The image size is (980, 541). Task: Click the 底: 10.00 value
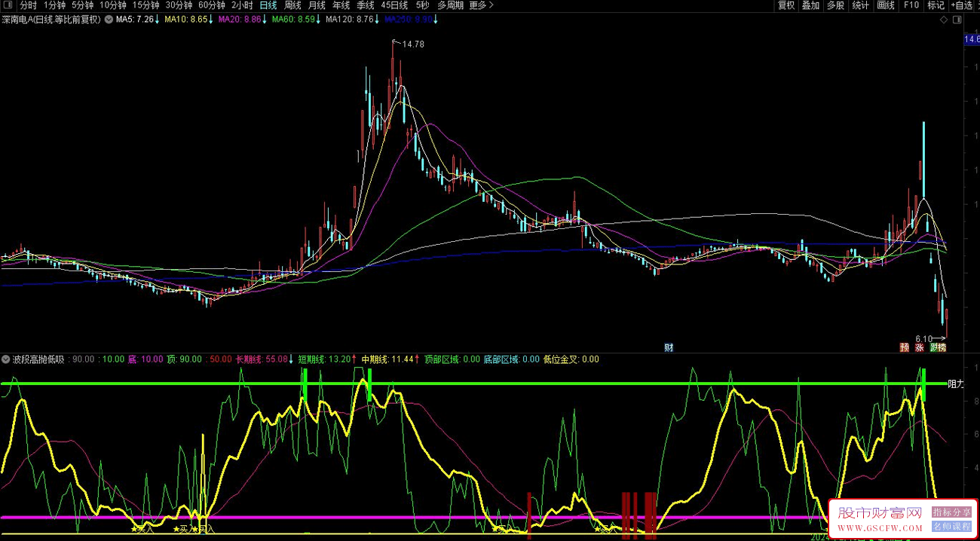[x=145, y=359]
